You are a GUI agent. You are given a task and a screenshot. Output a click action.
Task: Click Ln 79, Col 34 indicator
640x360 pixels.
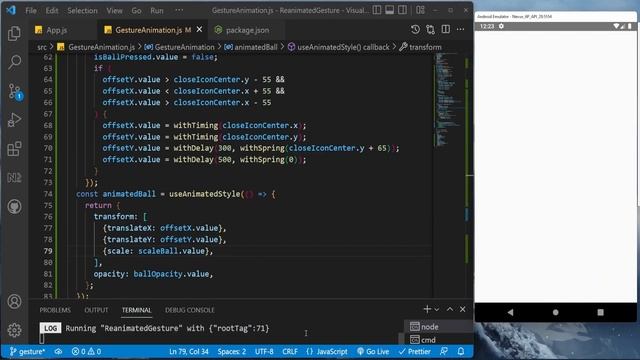(189, 351)
